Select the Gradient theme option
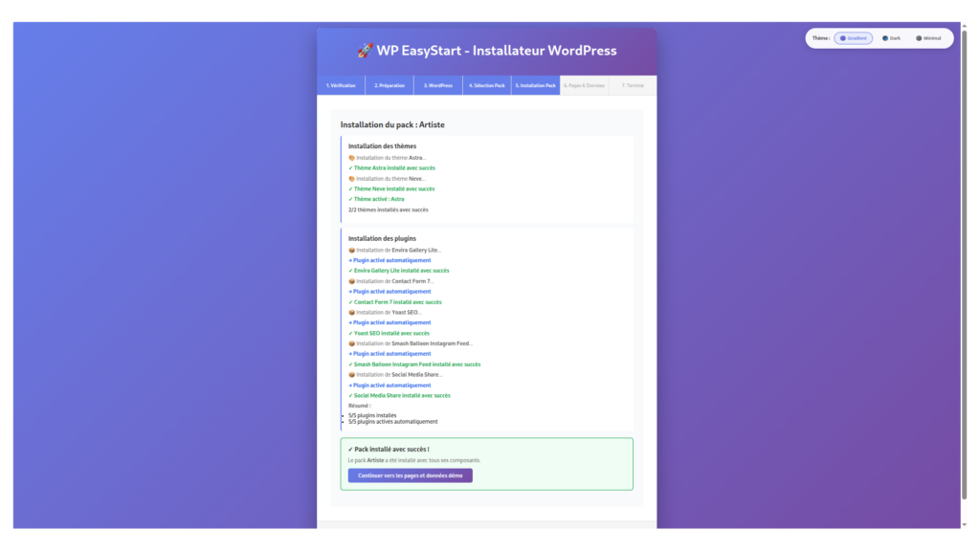Screen dimensions: 980x551 853,38
